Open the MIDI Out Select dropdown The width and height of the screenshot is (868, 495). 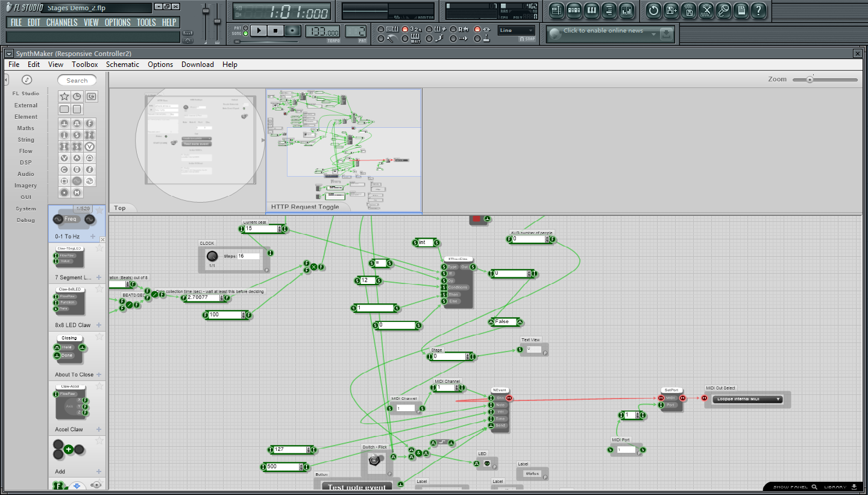[747, 399]
